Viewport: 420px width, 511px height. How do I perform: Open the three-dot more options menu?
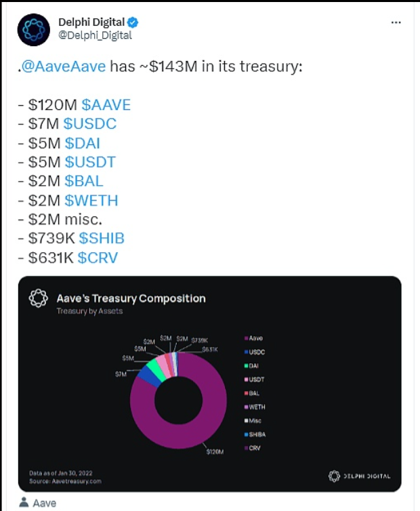point(396,22)
